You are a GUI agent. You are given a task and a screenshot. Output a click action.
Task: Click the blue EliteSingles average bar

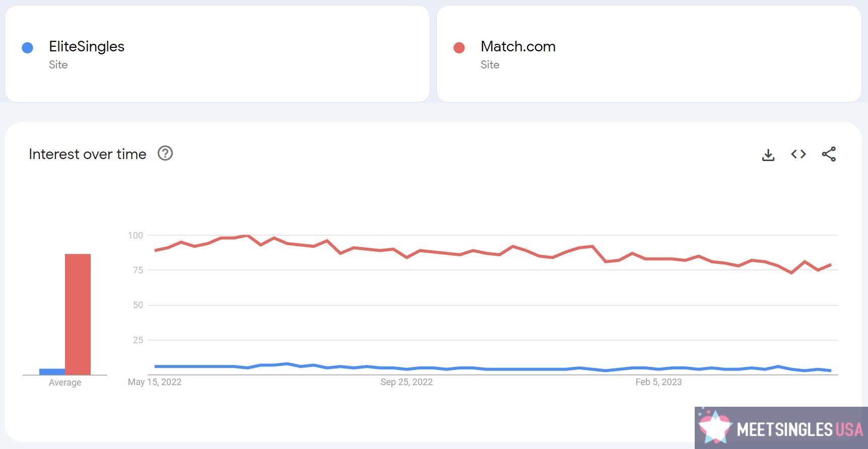click(x=52, y=371)
